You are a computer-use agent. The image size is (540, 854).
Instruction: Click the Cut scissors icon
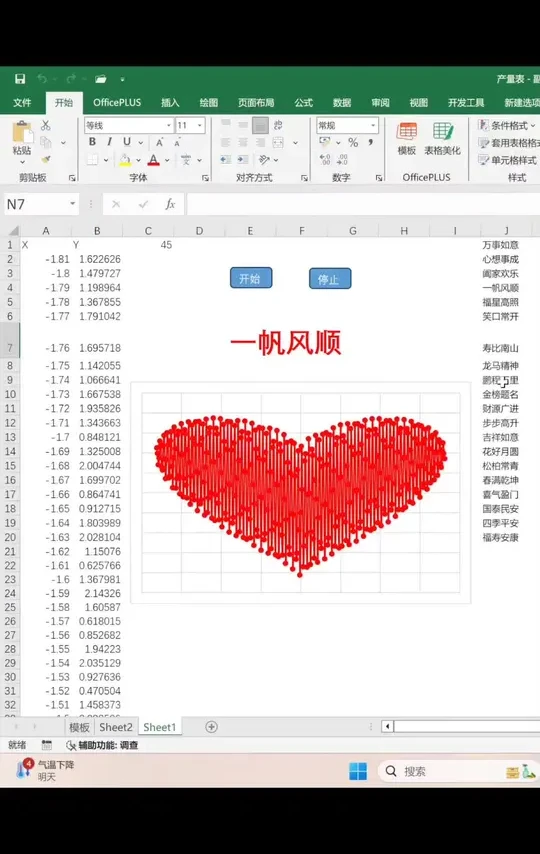pos(46,125)
